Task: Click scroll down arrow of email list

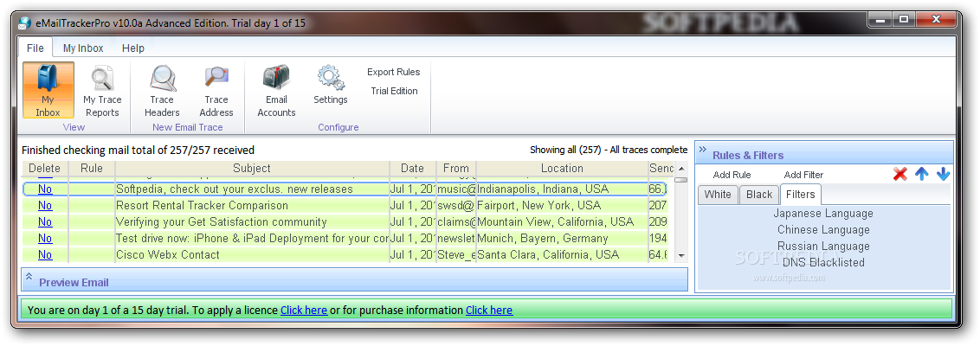Action: (x=681, y=255)
